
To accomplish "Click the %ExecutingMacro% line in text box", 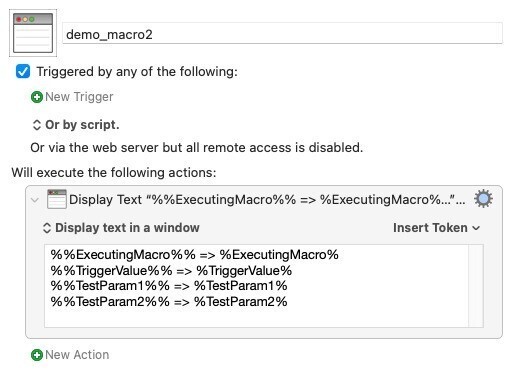I will pyautogui.click(x=195, y=255).
